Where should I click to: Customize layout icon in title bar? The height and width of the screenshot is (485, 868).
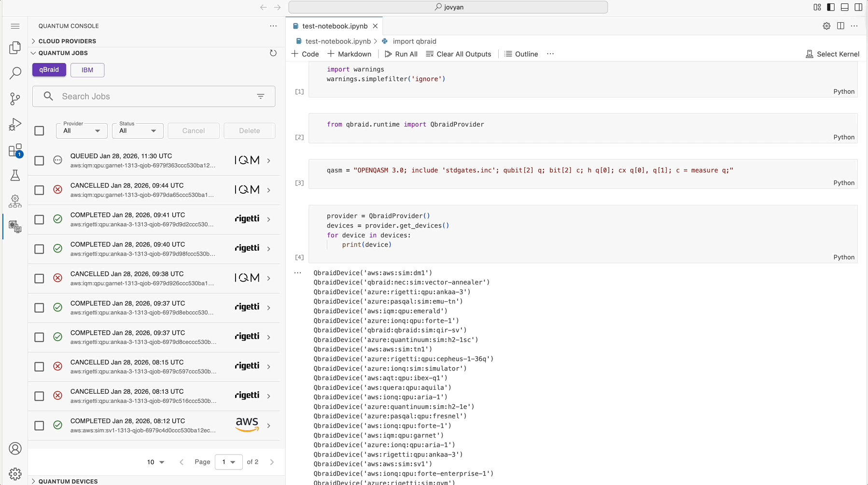[x=817, y=7]
